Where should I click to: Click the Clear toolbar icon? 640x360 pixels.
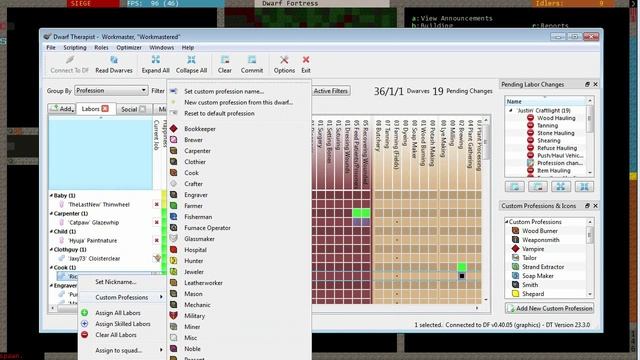(224, 64)
